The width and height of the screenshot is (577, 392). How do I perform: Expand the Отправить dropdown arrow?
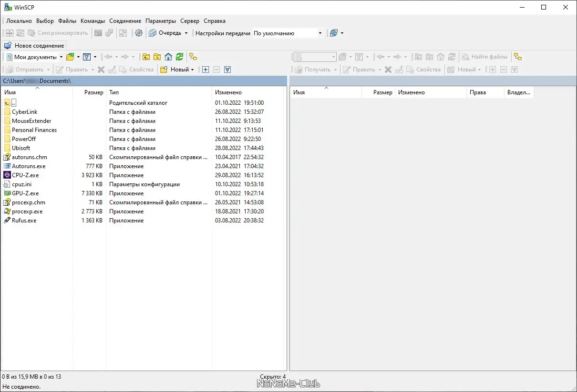(x=48, y=70)
